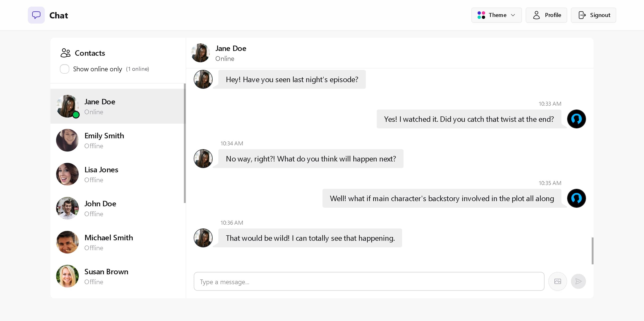Click the send message arrow icon
This screenshot has height=321, width=644.
click(x=578, y=281)
